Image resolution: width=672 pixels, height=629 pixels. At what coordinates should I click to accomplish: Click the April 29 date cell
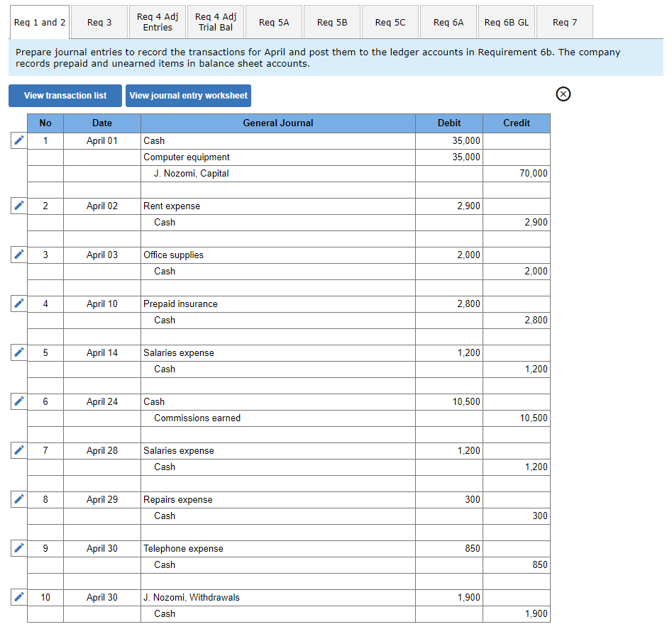102,499
